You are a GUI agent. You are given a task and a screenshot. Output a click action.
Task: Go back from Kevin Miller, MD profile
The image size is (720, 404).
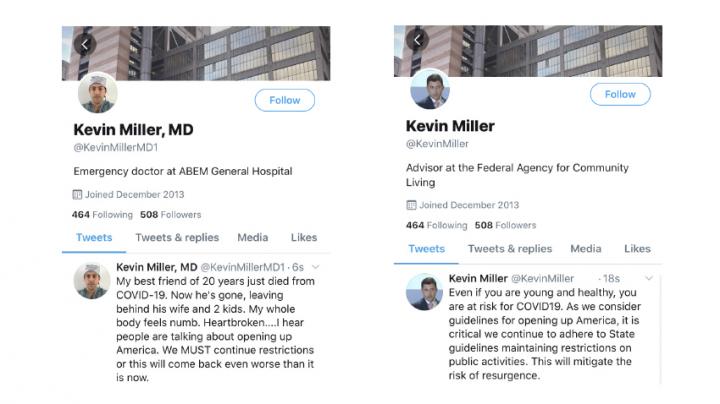point(85,44)
